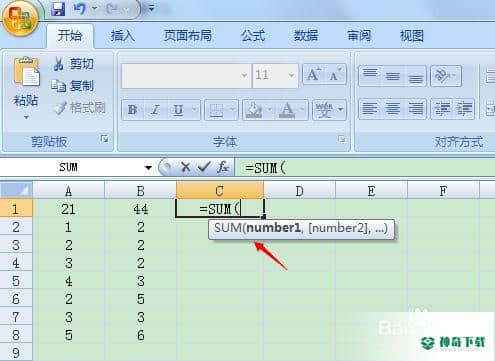Open Insert Function fx dialog
This screenshot has height=361, width=495.
(223, 167)
